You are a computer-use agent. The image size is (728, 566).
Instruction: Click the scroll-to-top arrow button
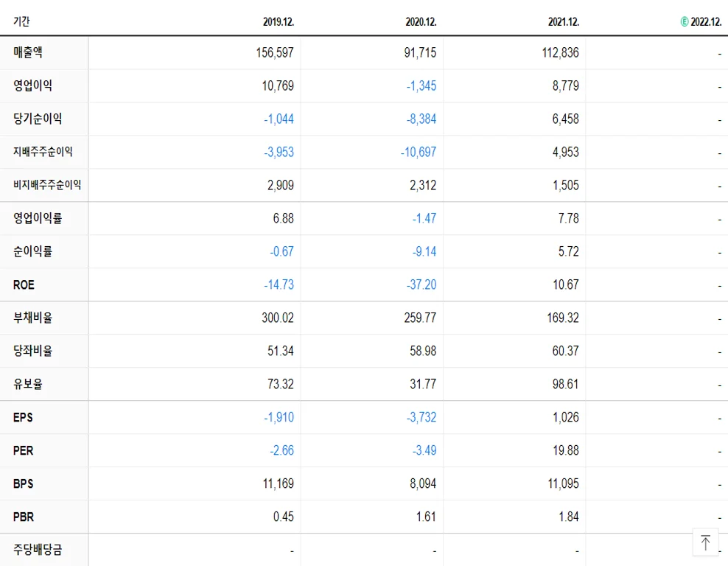pos(705,542)
